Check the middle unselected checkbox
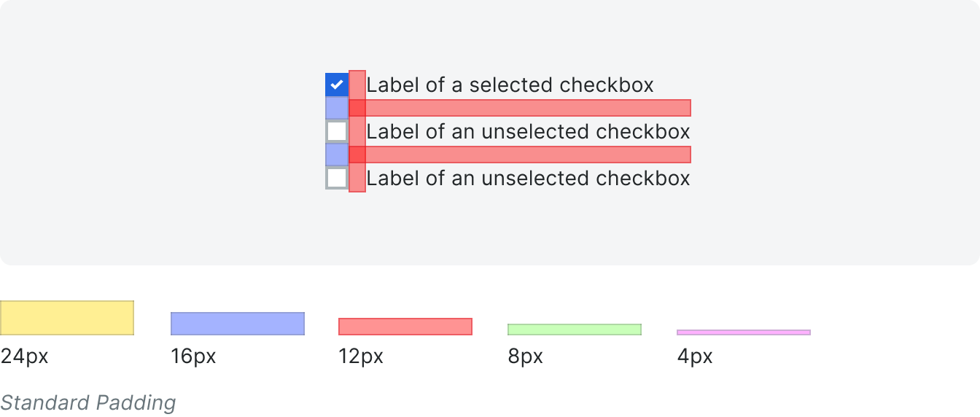Image resolution: width=980 pixels, height=417 pixels. [337, 131]
